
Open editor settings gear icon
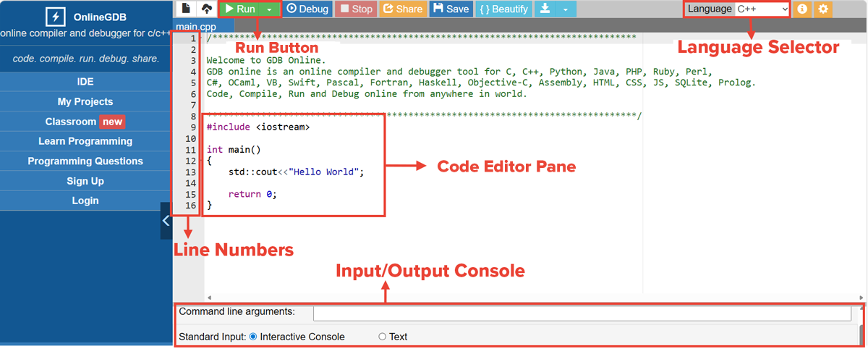(823, 9)
